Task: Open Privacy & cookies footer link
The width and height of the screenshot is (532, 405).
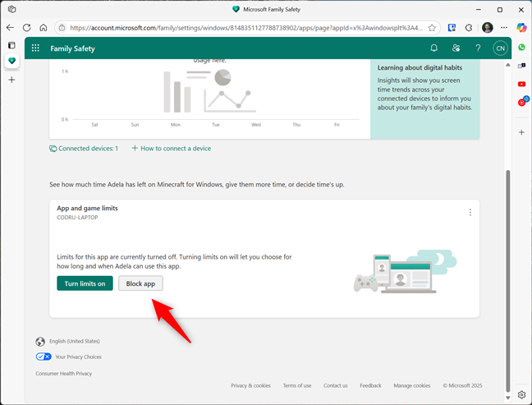Action: (x=250, y=385)
